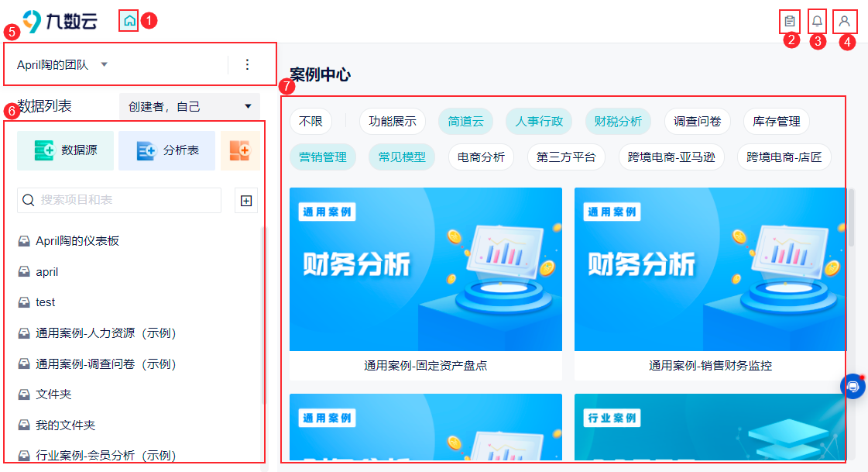This screenshot has height=472, width=868.
Task: Toggle the 库存管理 filter tag
Action: pyautogui.click(x=776, y=122)
